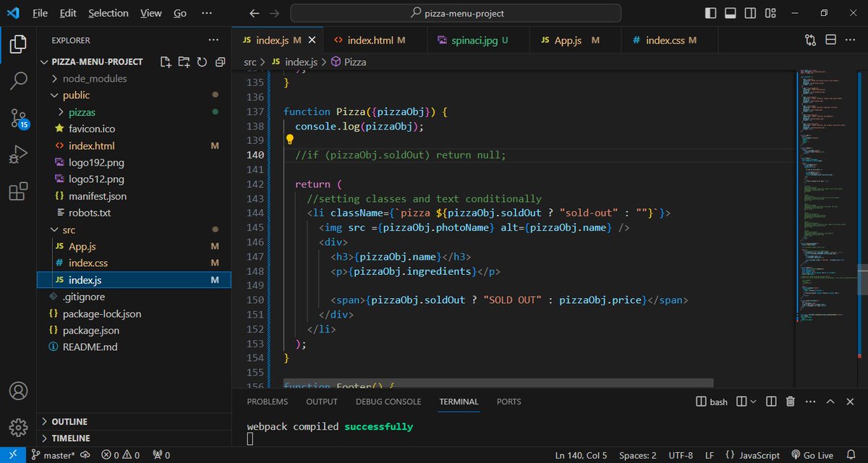Switch to the DEBUG CONSOLE panel tab
868x463 pixels.
[x=388, y=402]
